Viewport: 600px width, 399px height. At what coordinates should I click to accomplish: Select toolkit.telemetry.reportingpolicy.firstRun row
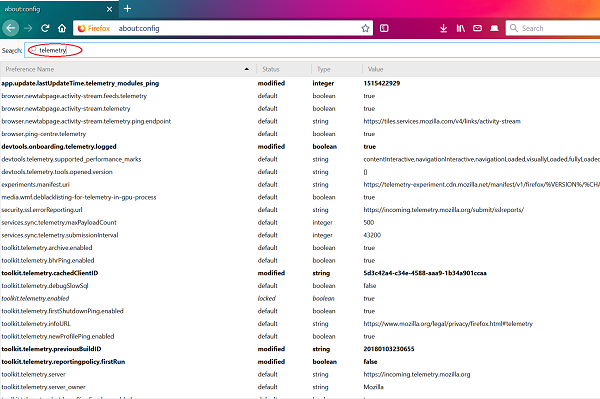pyautogui.click(x=300, y=362)
